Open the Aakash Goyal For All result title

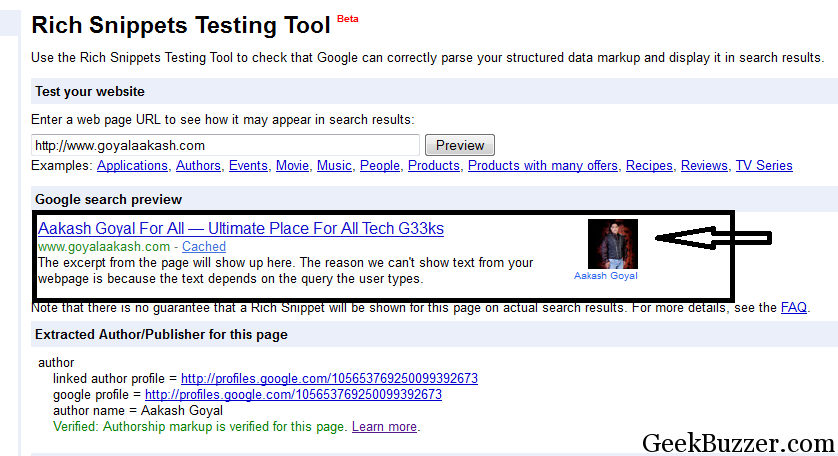coord(241,229)
